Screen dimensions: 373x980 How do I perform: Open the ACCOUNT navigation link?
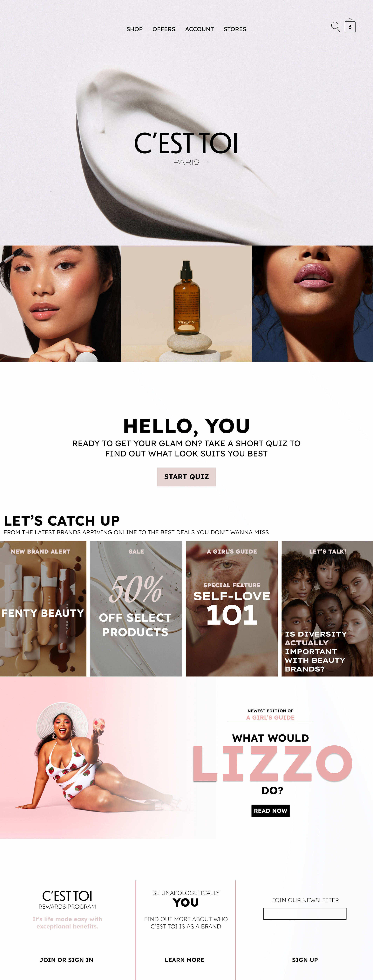[x=200, y=29]
